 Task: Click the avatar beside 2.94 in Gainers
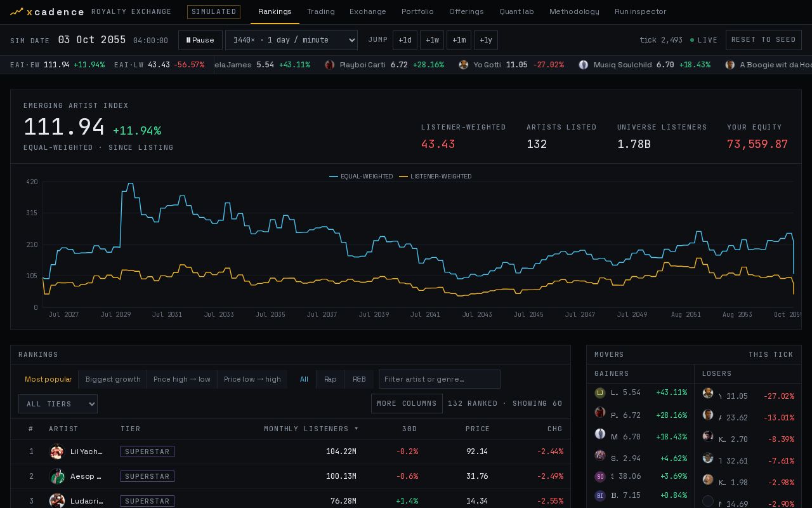(x=600, y=455)
